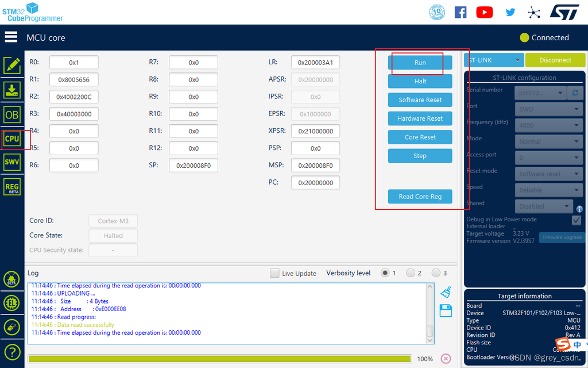Screen dimensions: 588x368
Task: Select the SWV panel in the sidebar
Action: click(x=11, y=162)
